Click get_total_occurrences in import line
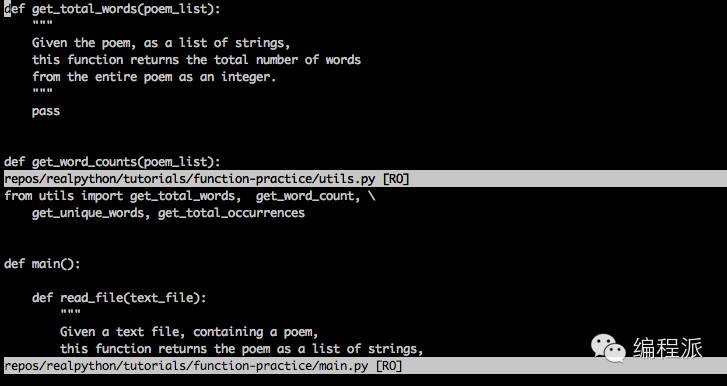This screenshot has width=727, height=386. coord(231,213)
